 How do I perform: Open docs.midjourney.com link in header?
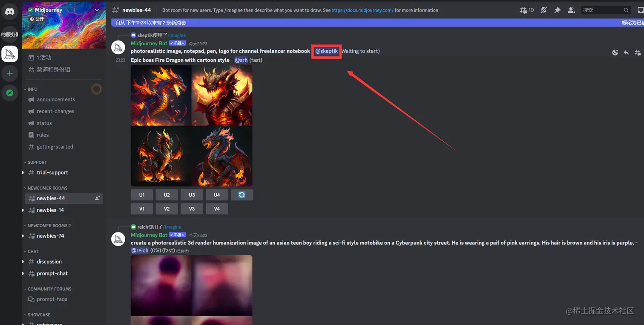tap(362, 10)
